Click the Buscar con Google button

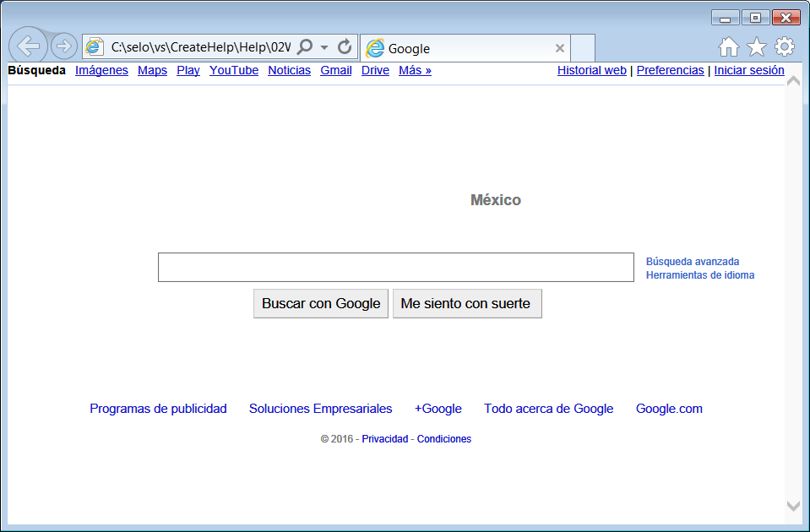(321, 304)
